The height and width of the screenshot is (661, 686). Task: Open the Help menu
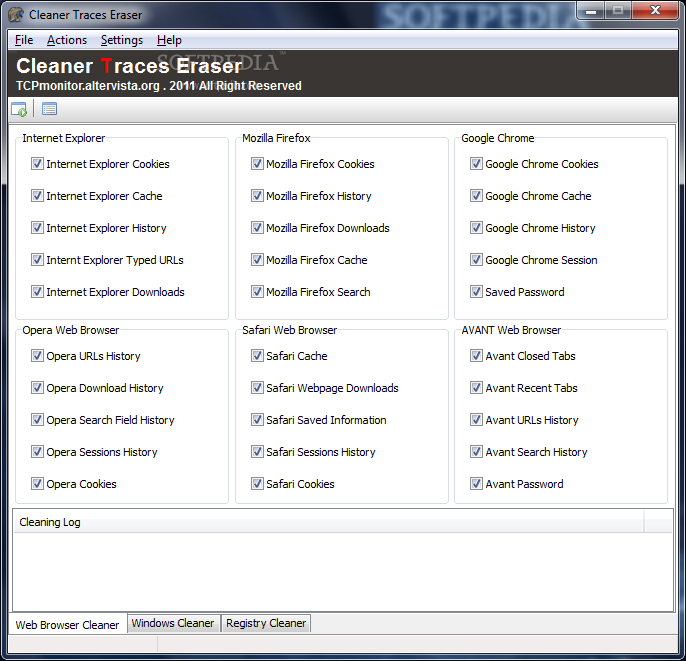tap(169, 40)
